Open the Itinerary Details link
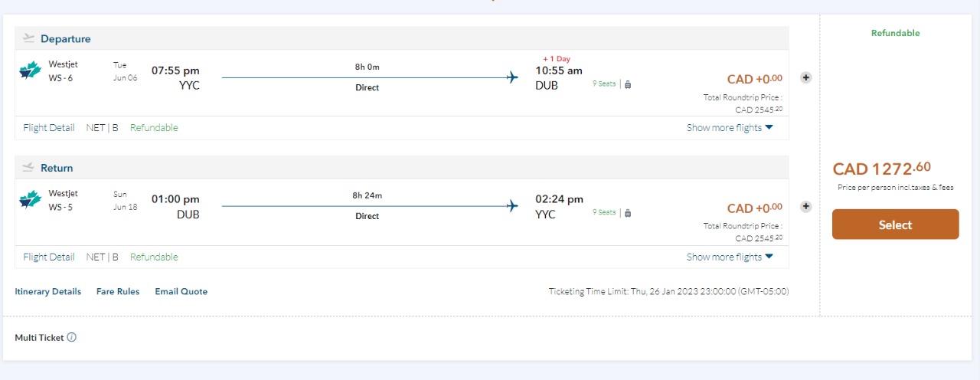Viewport: 980px width, 380px height. 47,291
